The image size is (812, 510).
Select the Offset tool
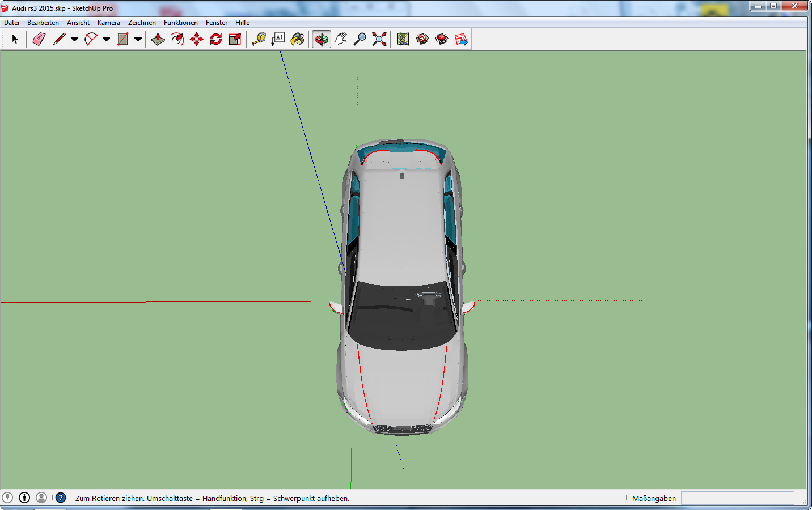(x=177, y=39)
